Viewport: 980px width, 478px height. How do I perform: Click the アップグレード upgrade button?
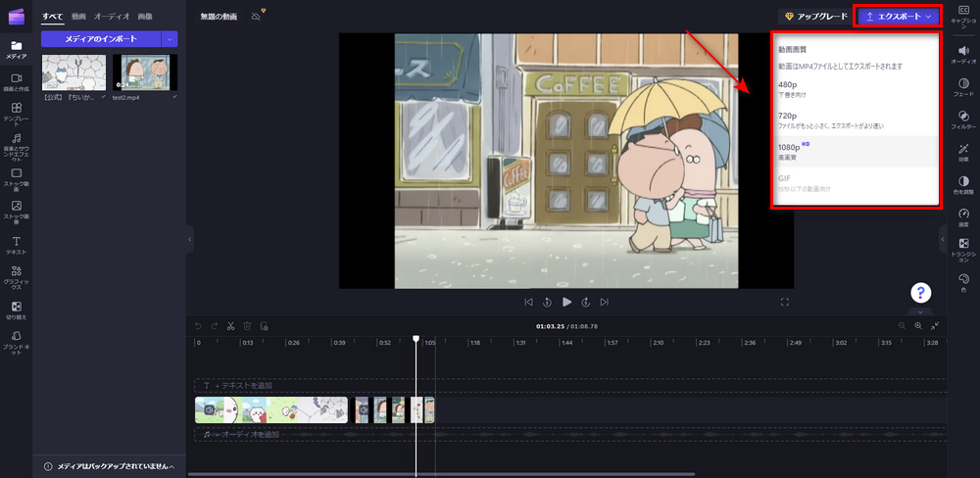813,17
